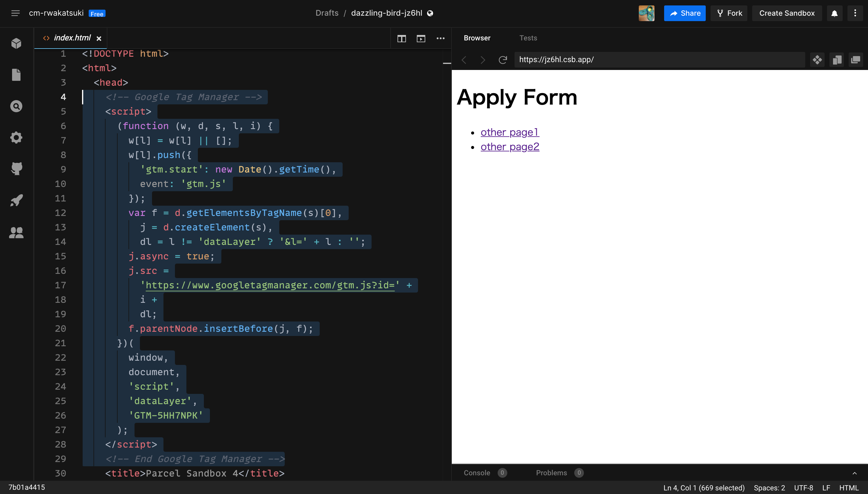Click the preview URL address field
This screenshot has width=868, height=494.
[x=659, y=60]
